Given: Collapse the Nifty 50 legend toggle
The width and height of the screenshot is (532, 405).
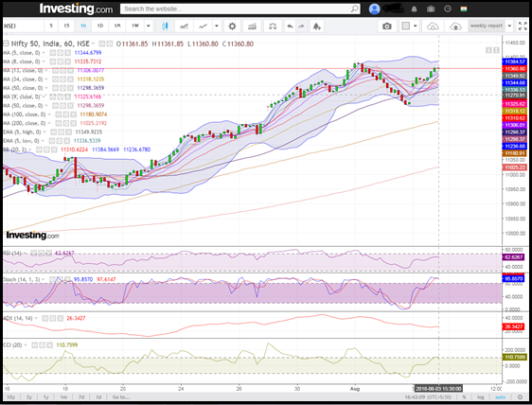Looking at the screenshot, I should coord(6,44).
